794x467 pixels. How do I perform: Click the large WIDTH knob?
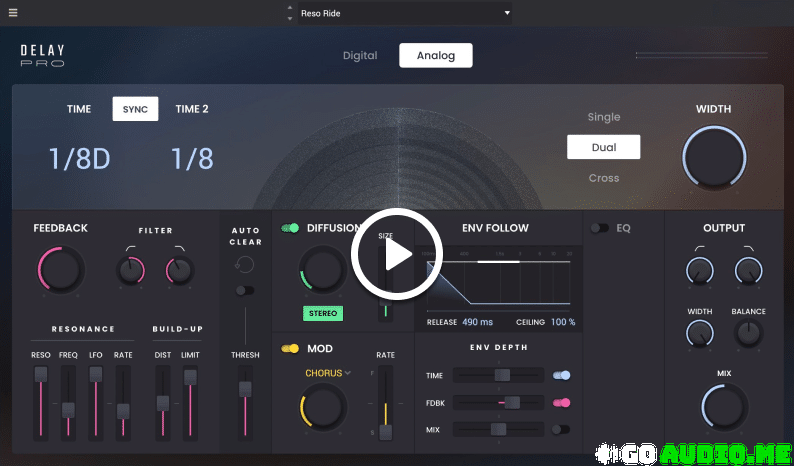coord(714,157)
